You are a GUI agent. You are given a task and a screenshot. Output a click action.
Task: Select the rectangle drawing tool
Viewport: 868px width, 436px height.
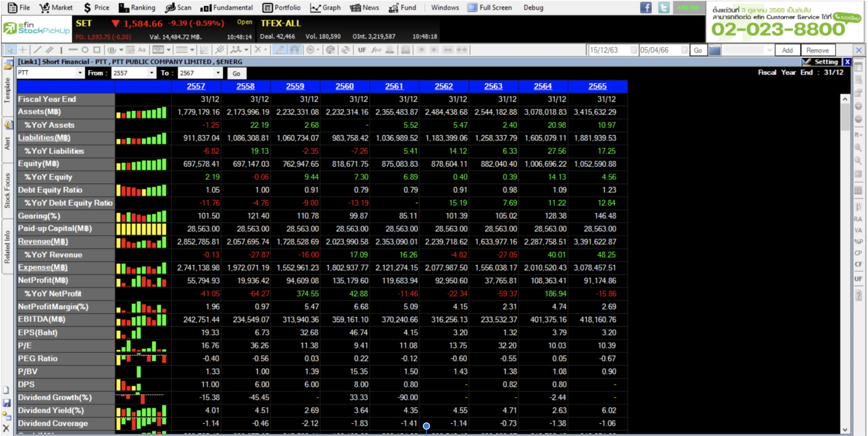pos(97,50)
